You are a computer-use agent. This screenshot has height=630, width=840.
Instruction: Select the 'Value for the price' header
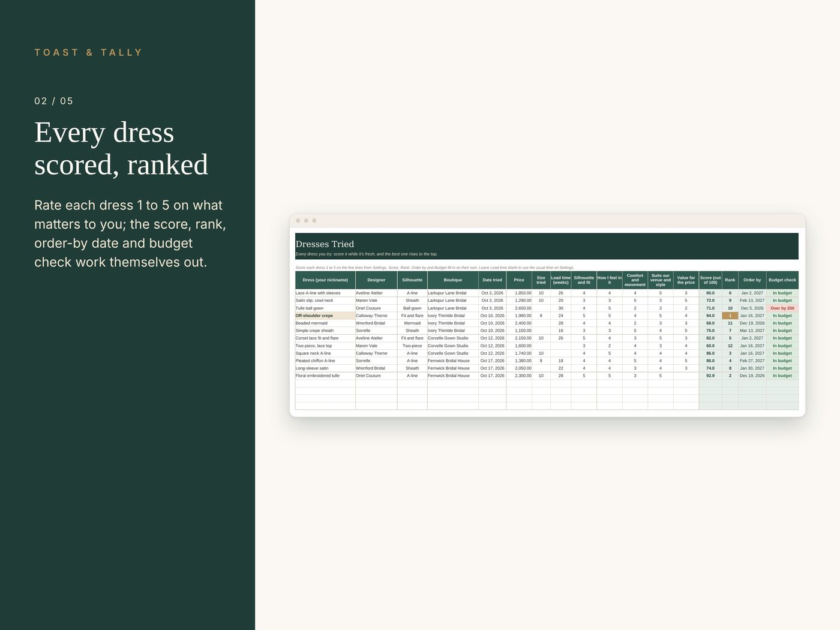tap(686, 280)
